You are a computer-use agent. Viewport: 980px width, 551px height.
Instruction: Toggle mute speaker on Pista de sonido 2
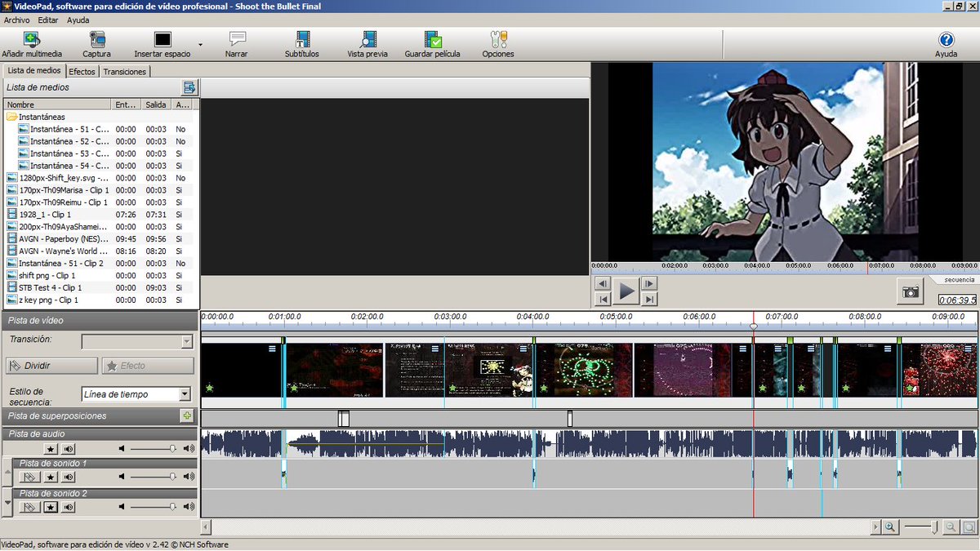click(69, 507)
